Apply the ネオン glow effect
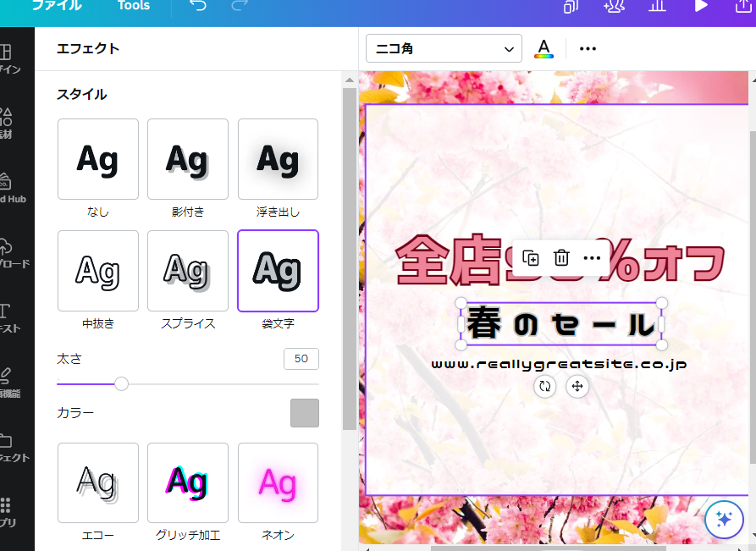This screenshot has width=756, height=551. click(278, 482)
